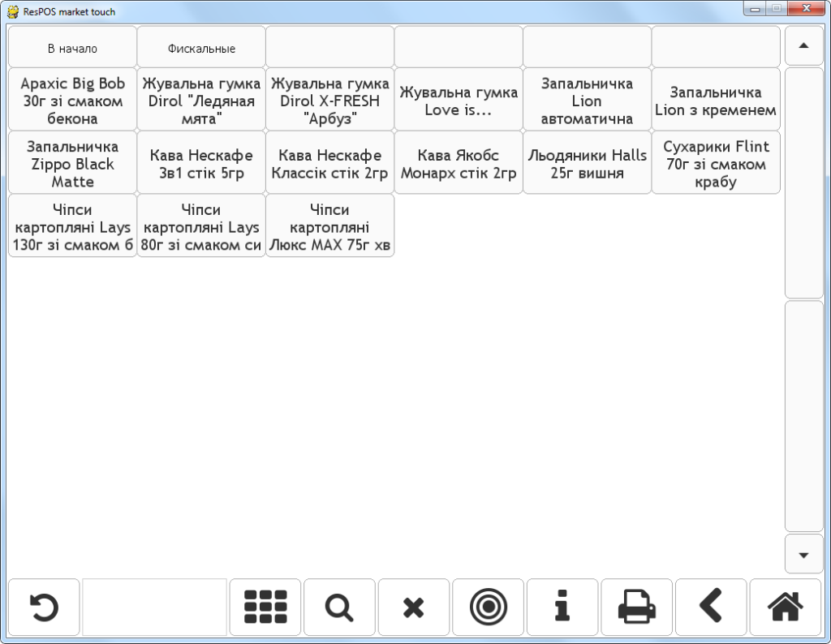The height and width of the screenshot is (644, 831).
Task: Choose Кава Нескафе Классік стік 2гр
Action: (329, 162)
